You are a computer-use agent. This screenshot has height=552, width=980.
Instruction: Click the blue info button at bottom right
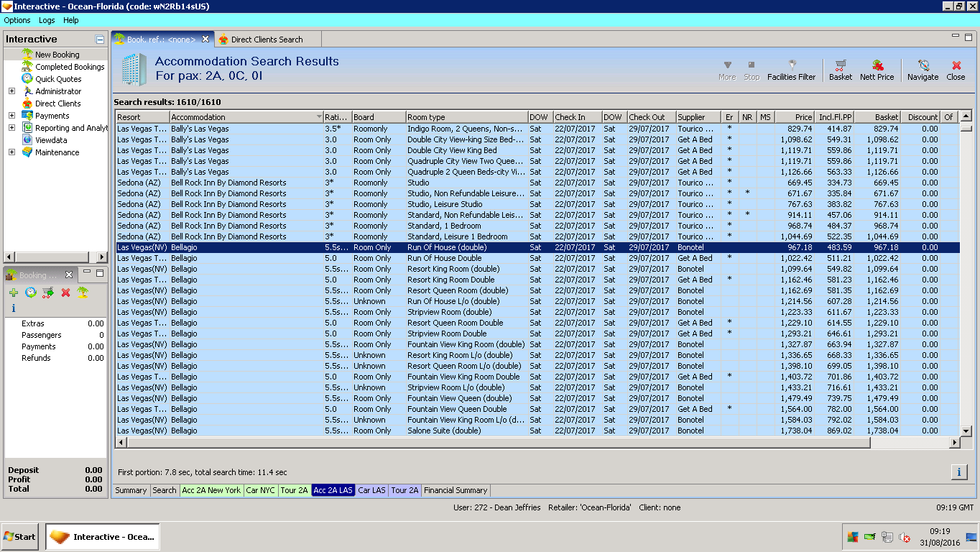(x=958, y=472)
